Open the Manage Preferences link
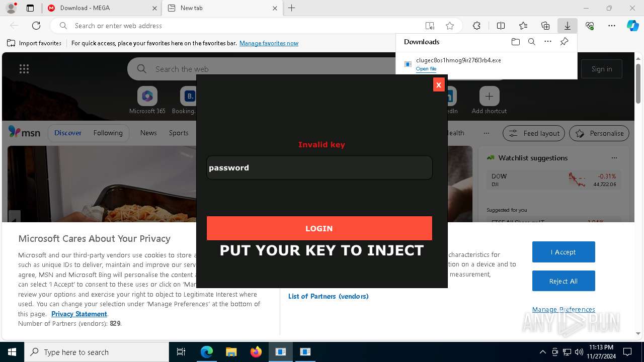This screenshot has width=644, height=362. [x=563, y=309]
